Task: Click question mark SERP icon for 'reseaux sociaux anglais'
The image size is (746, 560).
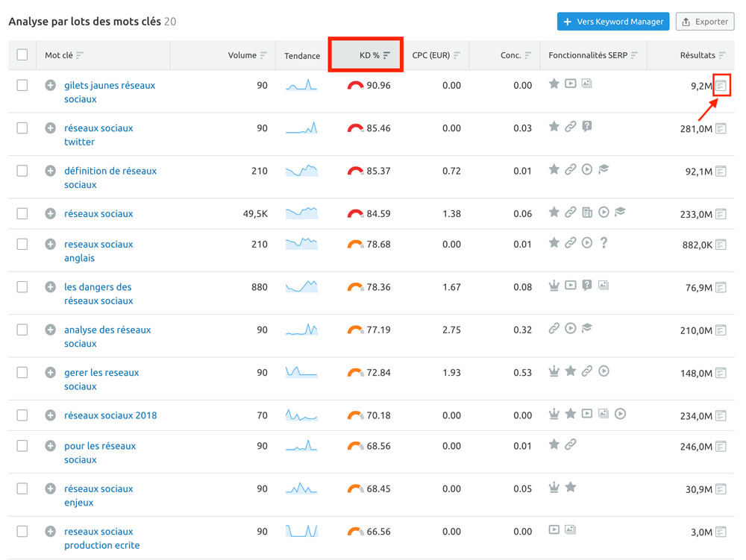Action: 604,243
